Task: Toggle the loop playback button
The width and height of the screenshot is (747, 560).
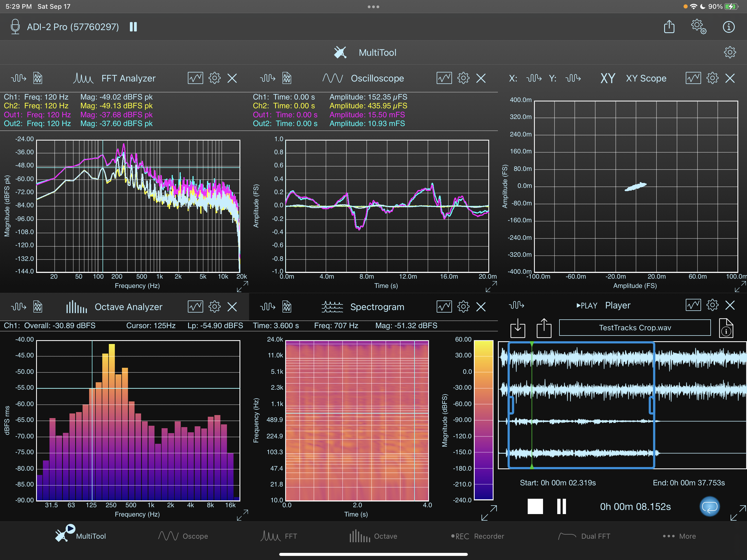Action: 710,506
